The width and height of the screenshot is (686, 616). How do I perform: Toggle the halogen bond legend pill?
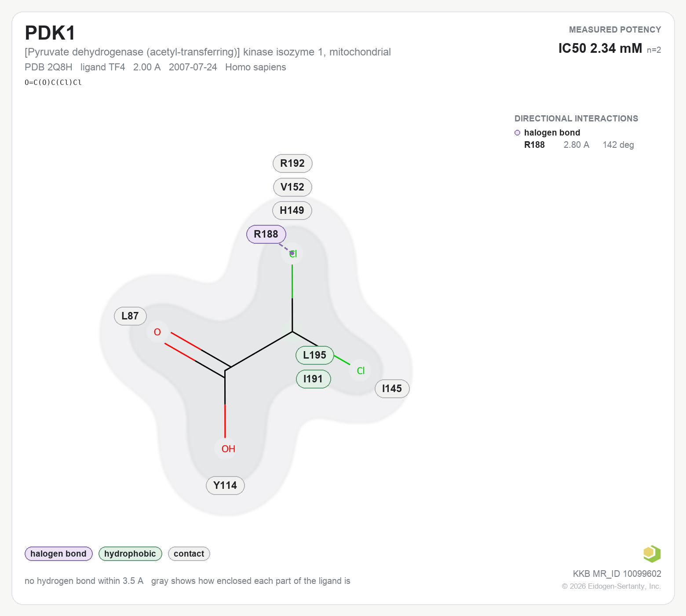click(58, 554)
